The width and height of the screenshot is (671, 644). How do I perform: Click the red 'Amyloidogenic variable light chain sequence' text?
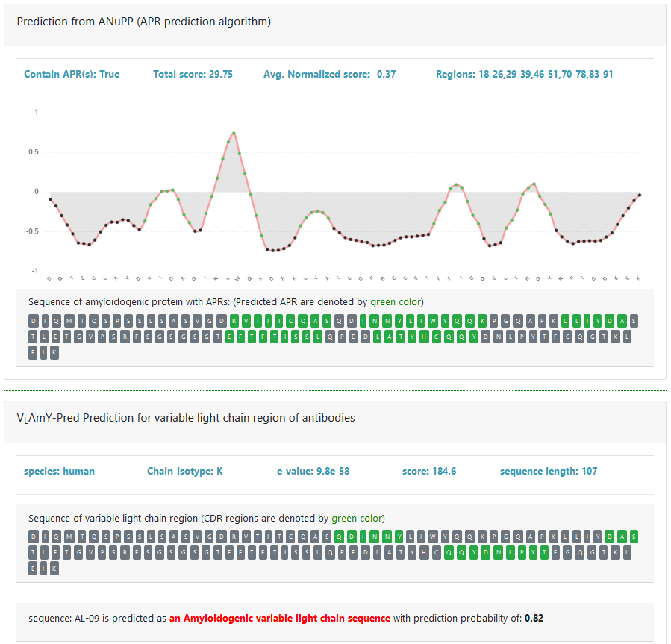click(280, 619)
